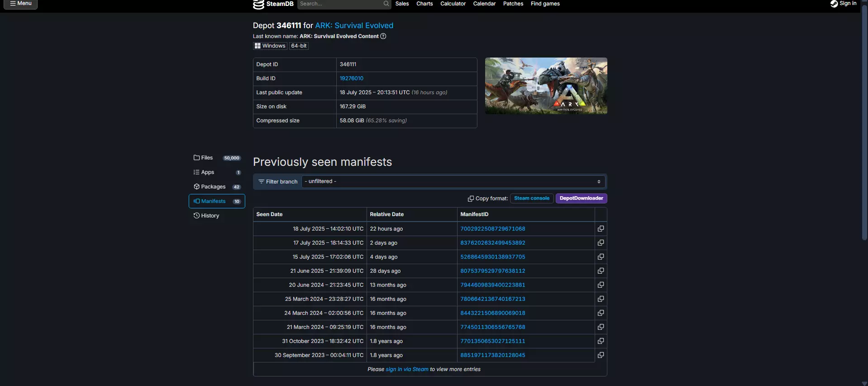868x386 pixels.
Task: Switch to the Files tab
Action: coord(217,158)
